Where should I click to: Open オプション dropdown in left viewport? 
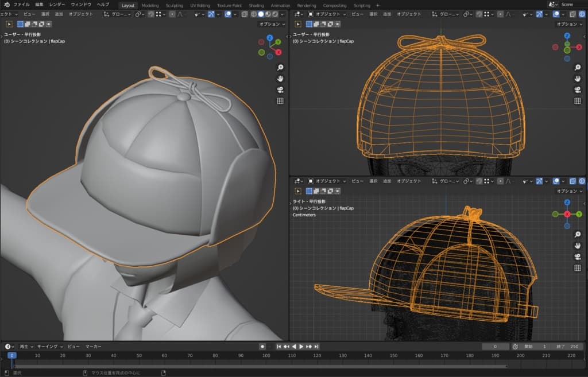coord(272,24)
